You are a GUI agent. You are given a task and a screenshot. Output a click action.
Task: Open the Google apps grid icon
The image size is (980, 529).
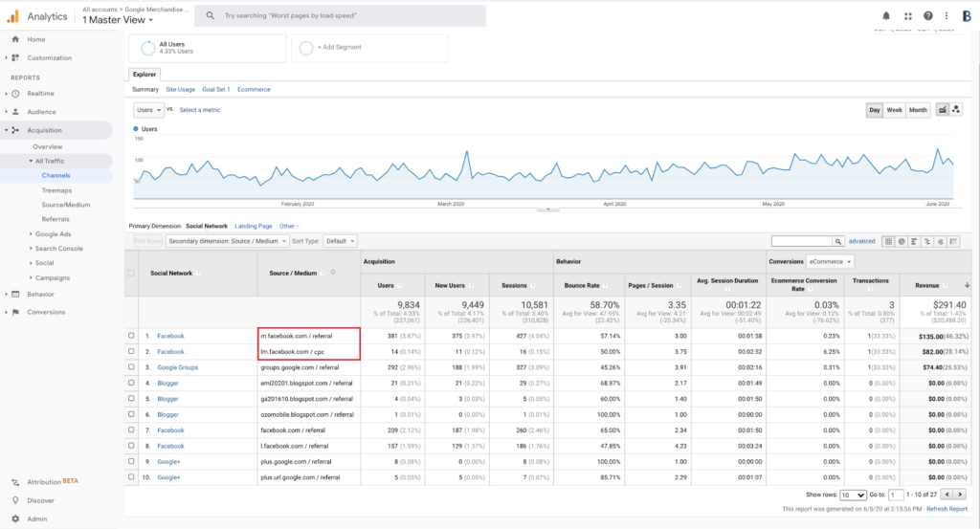(907, 16)
